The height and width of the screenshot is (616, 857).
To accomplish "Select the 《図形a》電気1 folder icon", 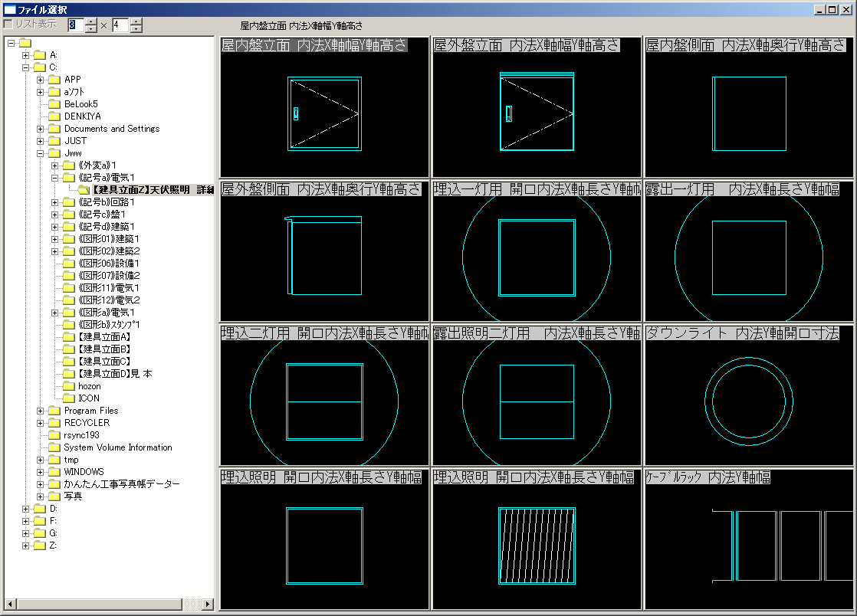I will (x=69, y=313).
